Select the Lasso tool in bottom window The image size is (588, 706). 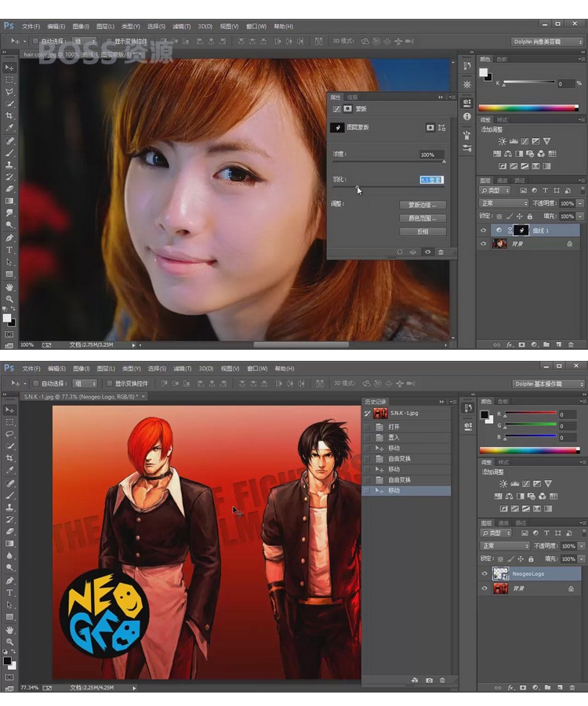(9, 434)
